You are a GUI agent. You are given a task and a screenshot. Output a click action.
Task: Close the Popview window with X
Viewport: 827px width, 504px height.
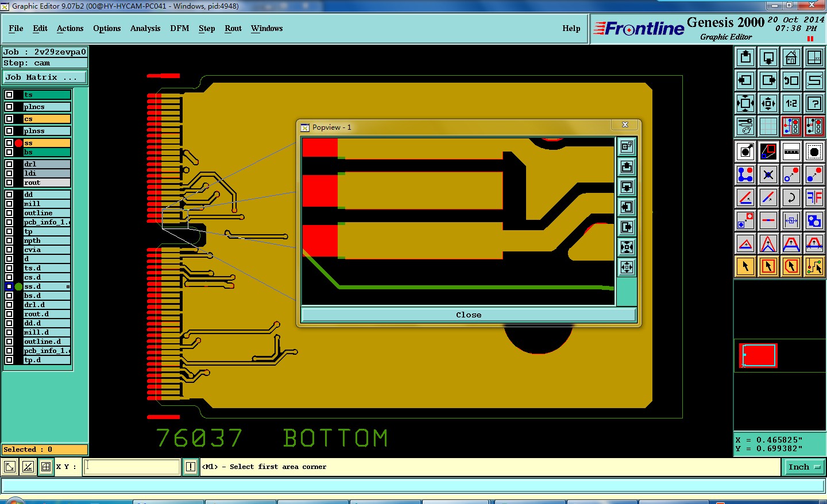(x=625, y=125)
